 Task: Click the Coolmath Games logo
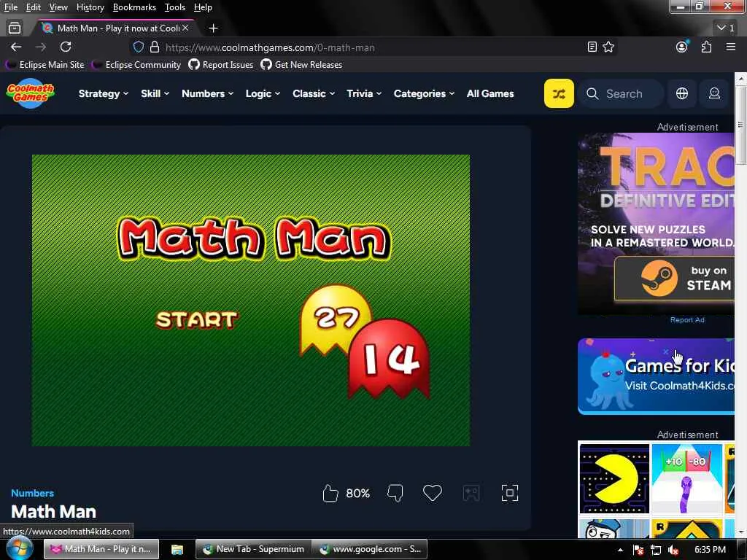(31, 93)
